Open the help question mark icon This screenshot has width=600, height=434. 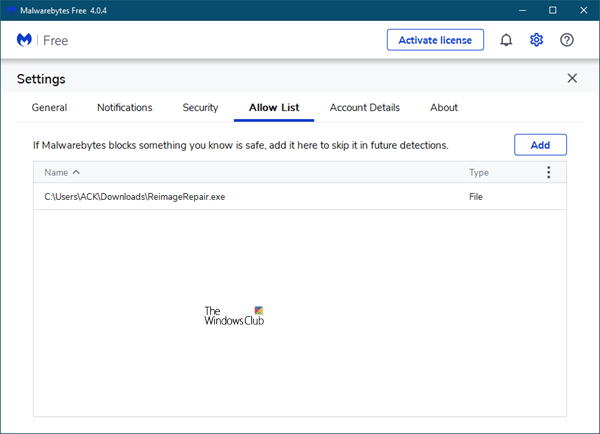coord(567,40)
